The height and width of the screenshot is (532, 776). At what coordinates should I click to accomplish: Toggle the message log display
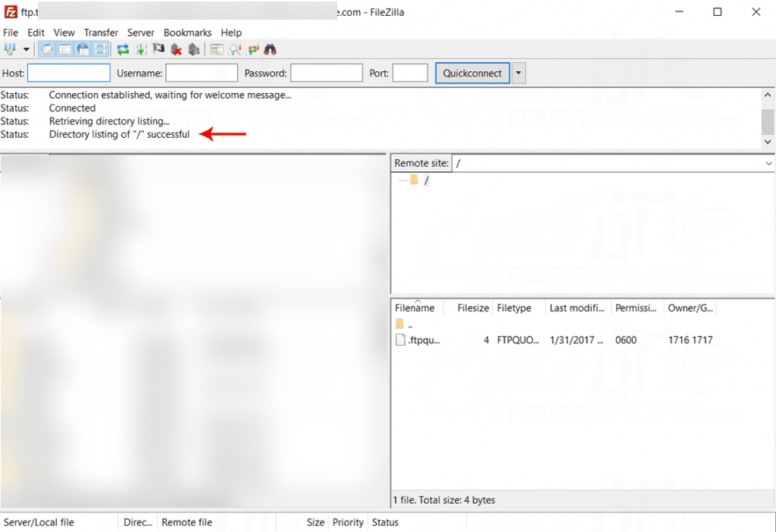47,49
